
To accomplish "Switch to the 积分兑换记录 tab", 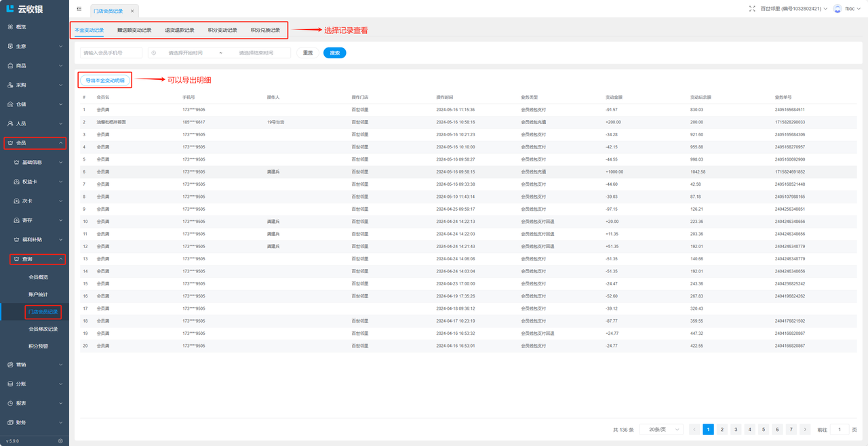I will coord(265,31).
